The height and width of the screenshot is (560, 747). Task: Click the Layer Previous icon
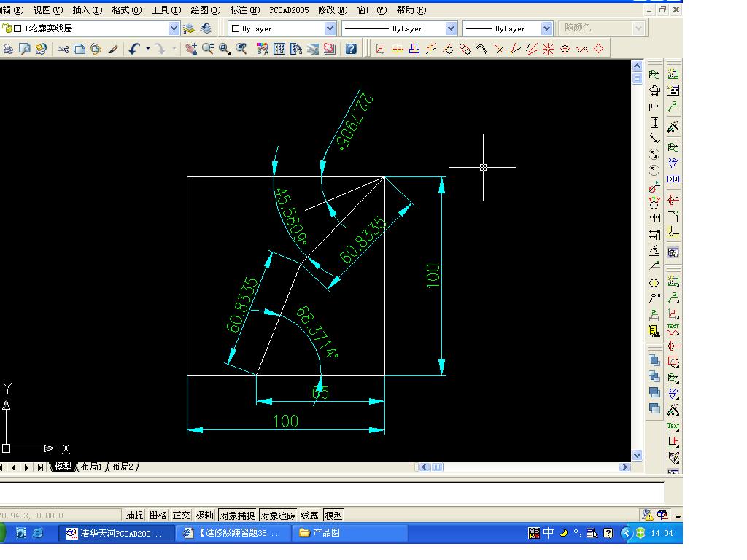(x=206, y=28)
